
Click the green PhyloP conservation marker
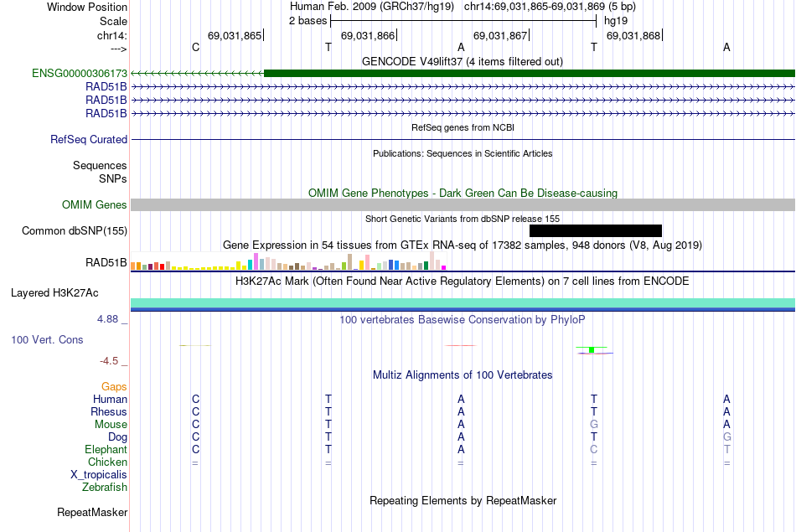pyautogui.click(x=592, y=349)
